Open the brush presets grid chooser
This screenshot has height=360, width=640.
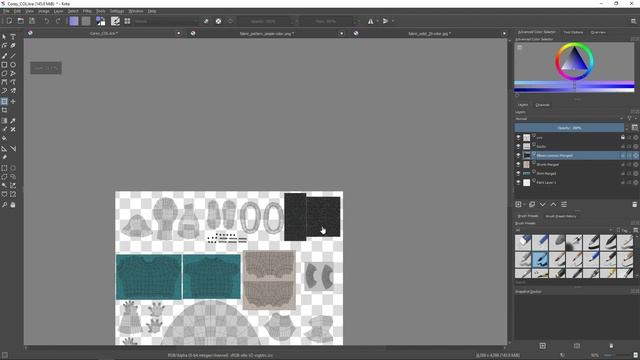(127, 21)
